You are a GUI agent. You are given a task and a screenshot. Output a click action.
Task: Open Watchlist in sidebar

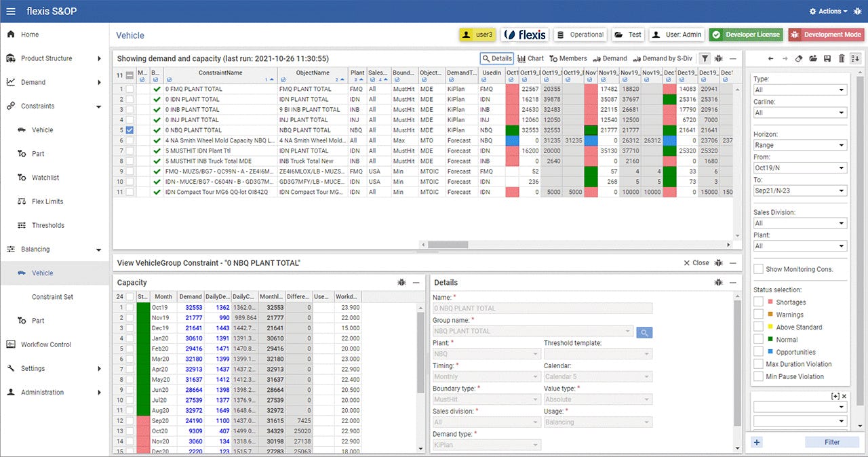pos(45,178)
